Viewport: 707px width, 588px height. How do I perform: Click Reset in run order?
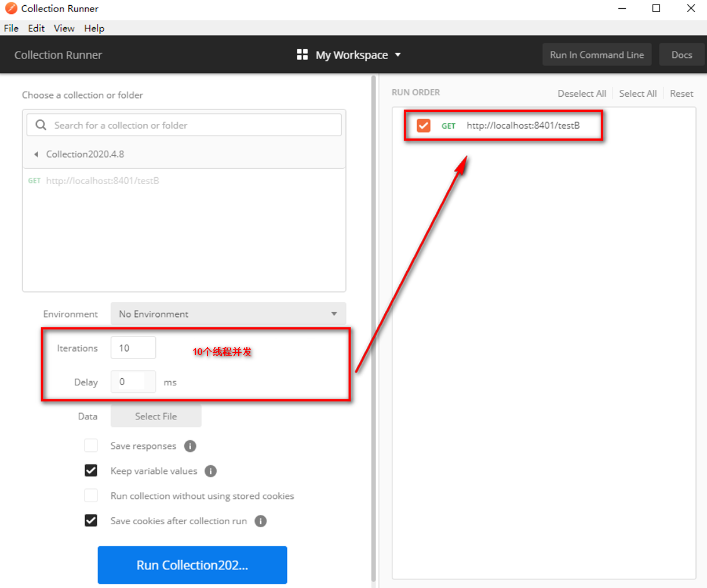tap(682, 93)
